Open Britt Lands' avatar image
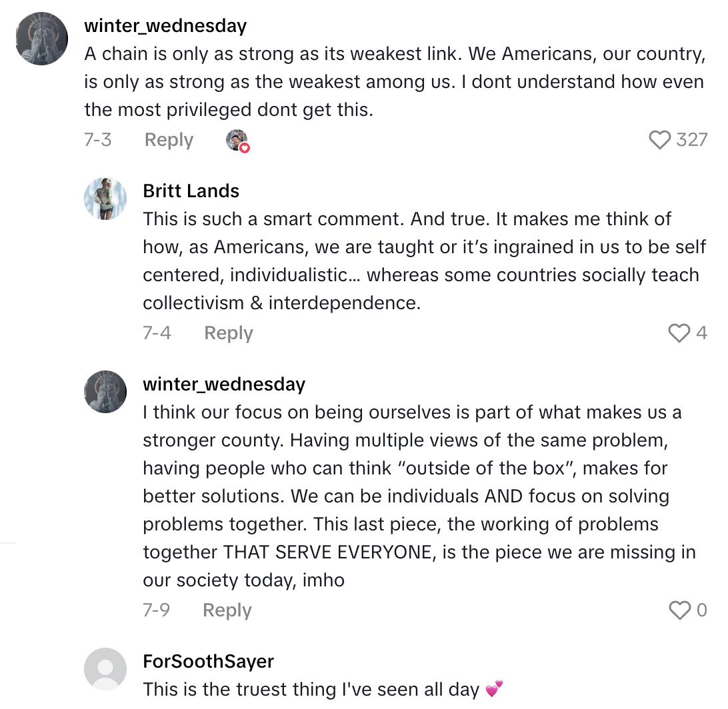 105,199
